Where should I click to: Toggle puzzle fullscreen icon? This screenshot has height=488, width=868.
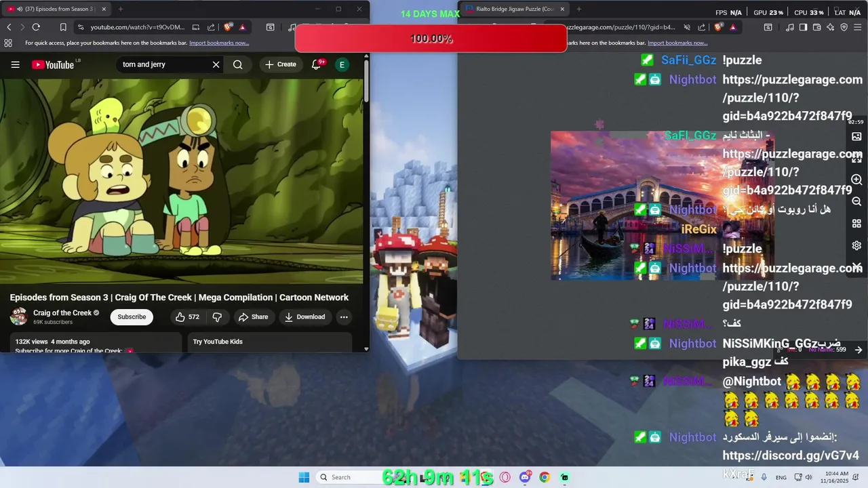856,158
